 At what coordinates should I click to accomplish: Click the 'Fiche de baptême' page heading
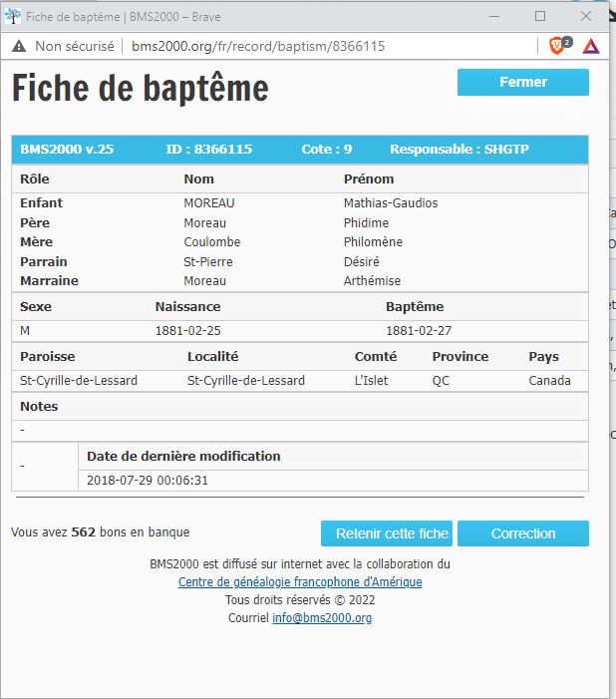click(x=141, y=88)
